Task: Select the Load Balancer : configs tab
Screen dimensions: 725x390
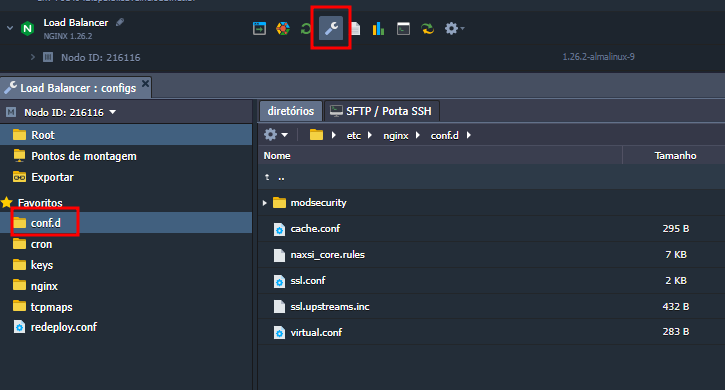Action: [75, 88]
